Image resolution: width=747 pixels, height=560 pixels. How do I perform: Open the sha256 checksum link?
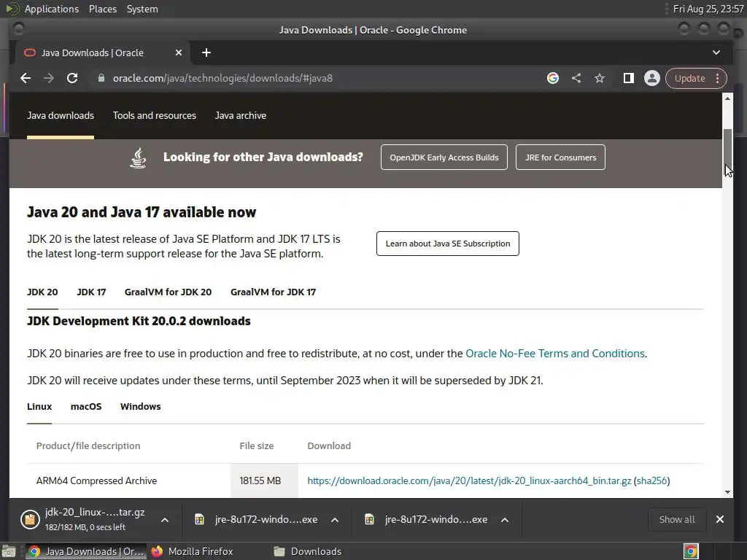[651, 481]
